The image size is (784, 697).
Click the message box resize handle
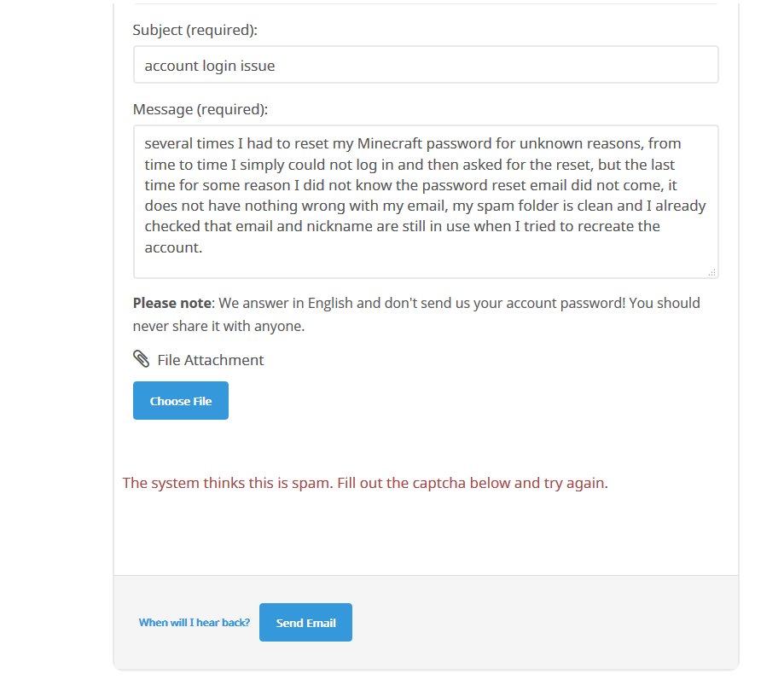(712, 272)
